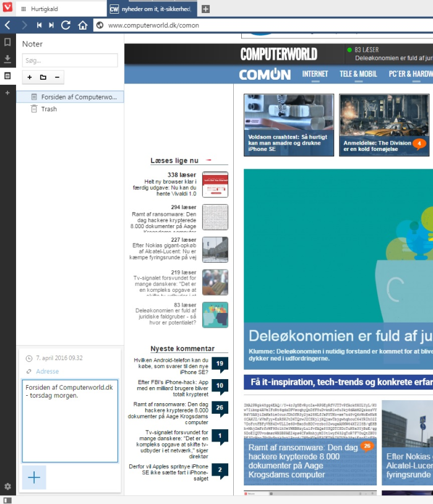Click into the note text editor
Viewport: 433px width, 504px height.
pos(70,421)
